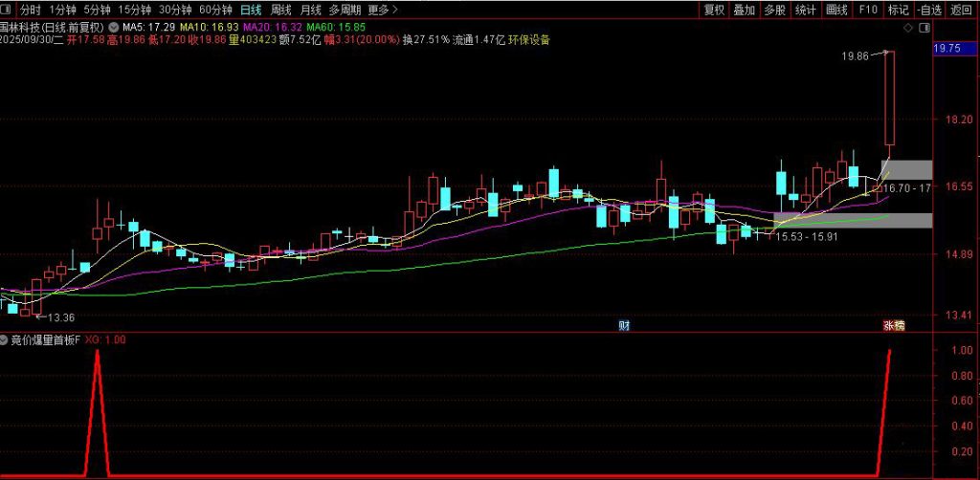Screen dimensions: 980x480
Task: Expand the 更多 more periods menu
Action: pyautogui.click(x=383, y=10)
